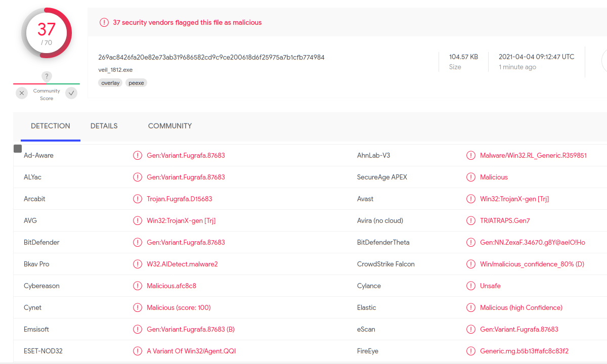The image size is (607, 364).
Task: Open the COMMUNITY tab
Action: click(170, 126)
